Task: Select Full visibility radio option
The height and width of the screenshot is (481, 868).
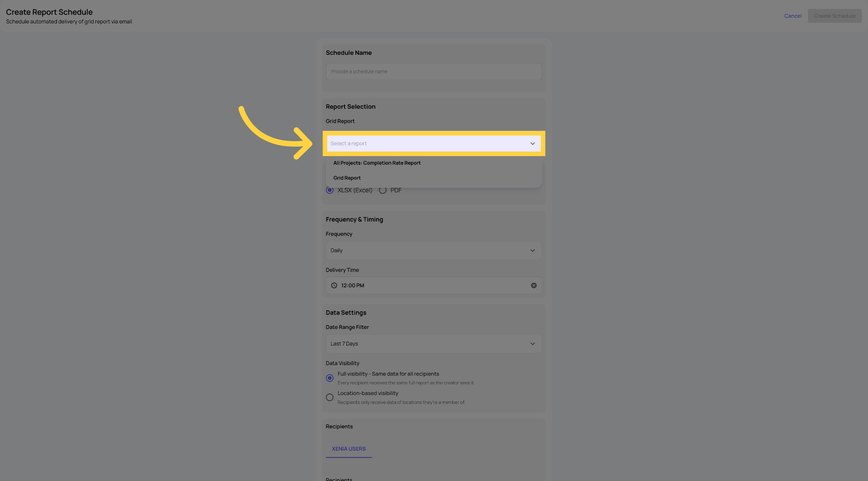Action: pyautogui.click(x=330, y=378)
